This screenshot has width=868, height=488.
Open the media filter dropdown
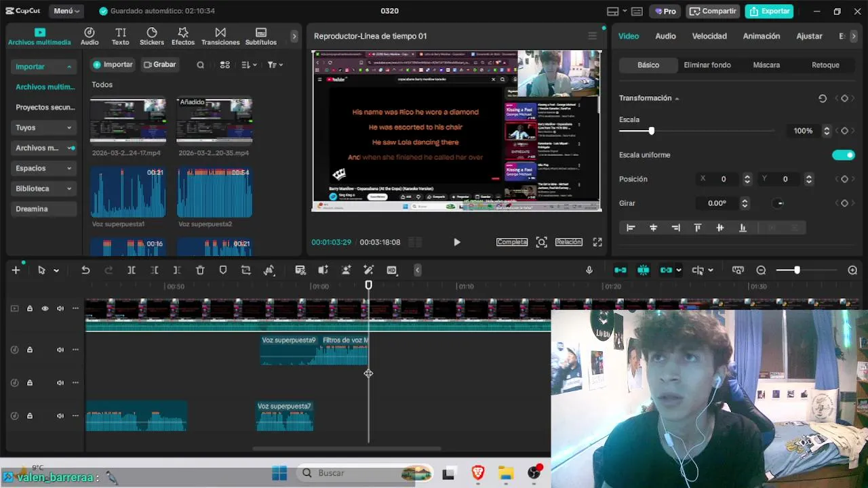[275, 64]
